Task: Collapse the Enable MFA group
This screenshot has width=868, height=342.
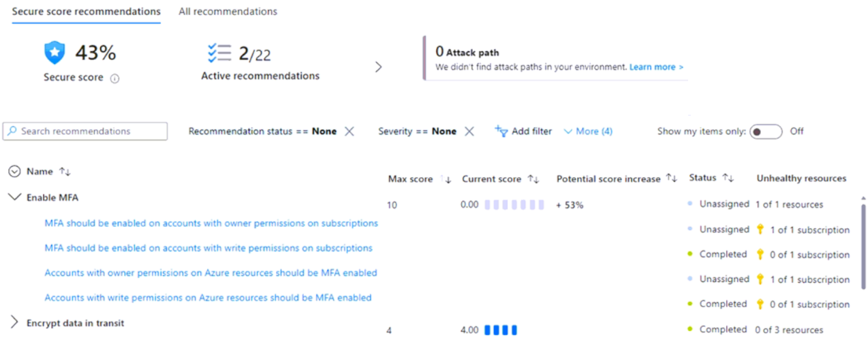Action: (14, 198)
